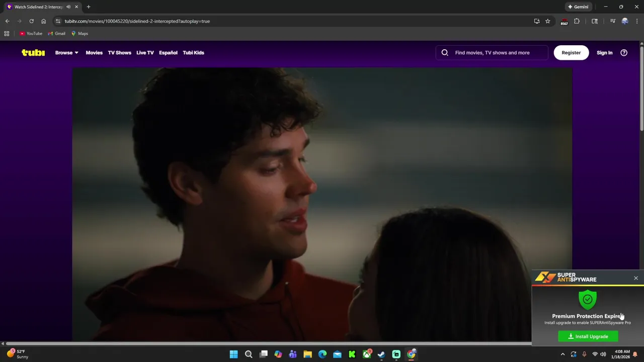Open the Extensions puzzle icon
This screenshot has height=362, width=644.
(x=577, y=21)
